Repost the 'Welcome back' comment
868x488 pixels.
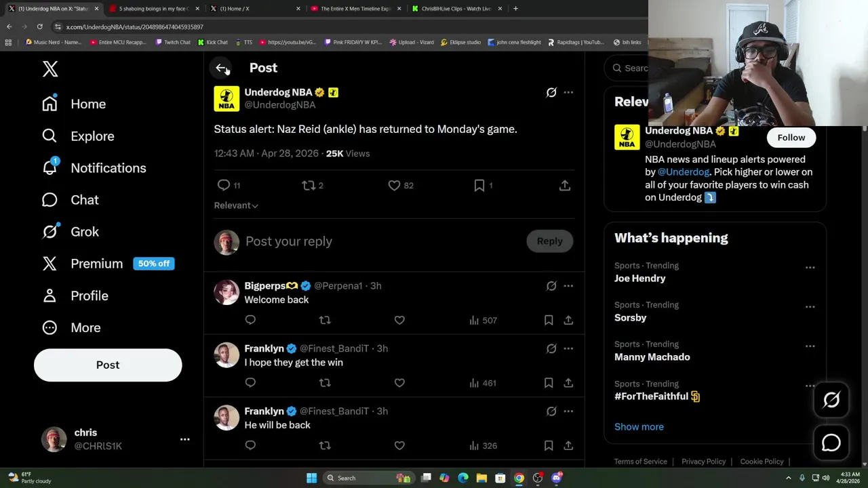pos(325,320)
